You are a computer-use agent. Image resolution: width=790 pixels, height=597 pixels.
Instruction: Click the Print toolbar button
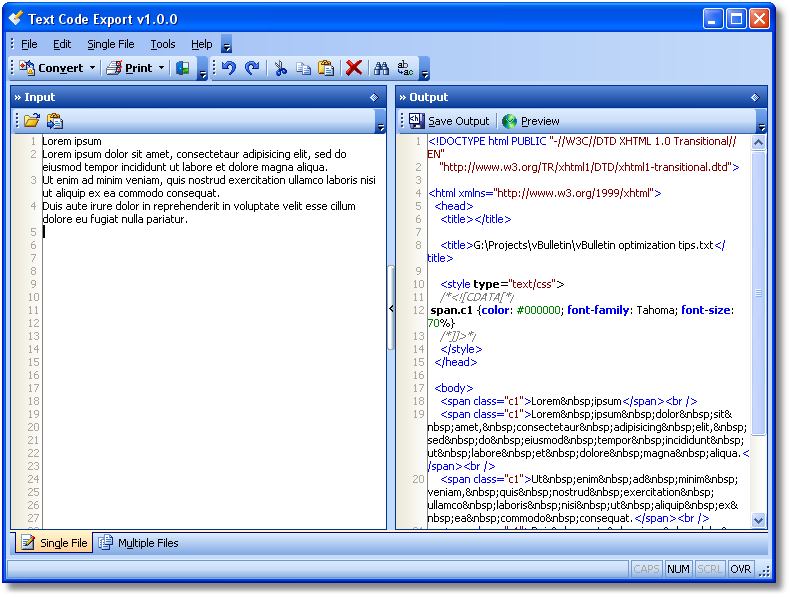click(x=129, y=68)
